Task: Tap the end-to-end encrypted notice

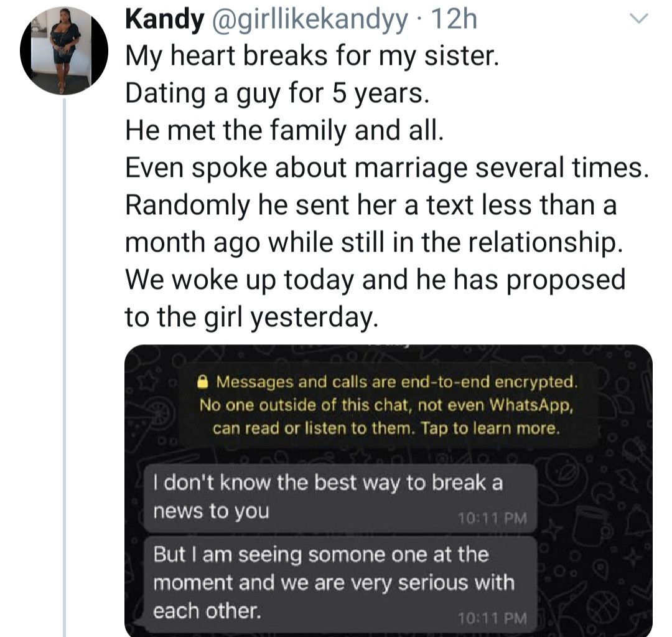Action: point(387,405)
